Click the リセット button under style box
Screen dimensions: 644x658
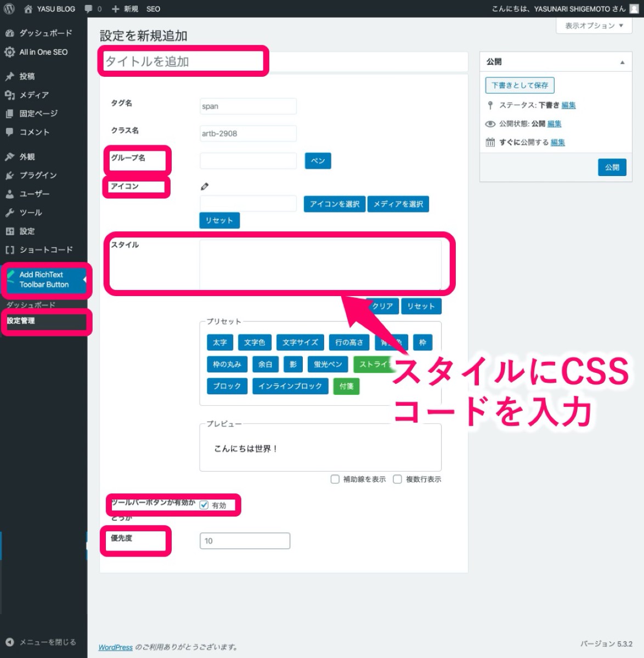[x=421, y=306]
